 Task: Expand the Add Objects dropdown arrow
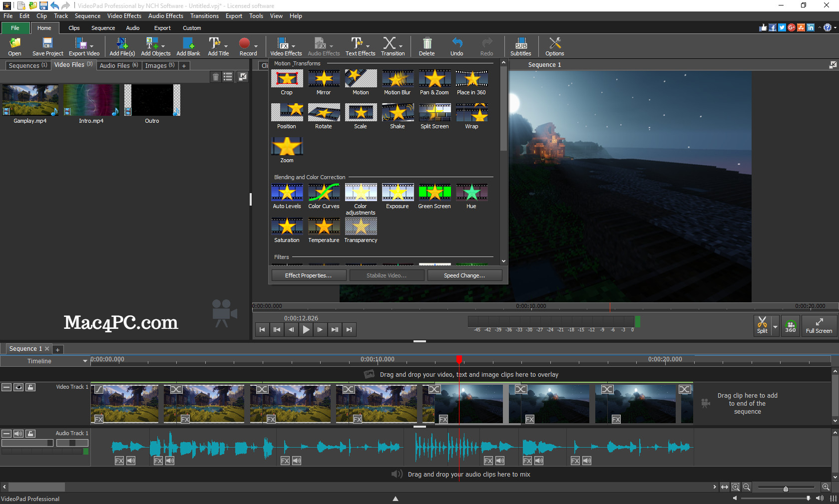pyautogui.click(x=163, y=46)
